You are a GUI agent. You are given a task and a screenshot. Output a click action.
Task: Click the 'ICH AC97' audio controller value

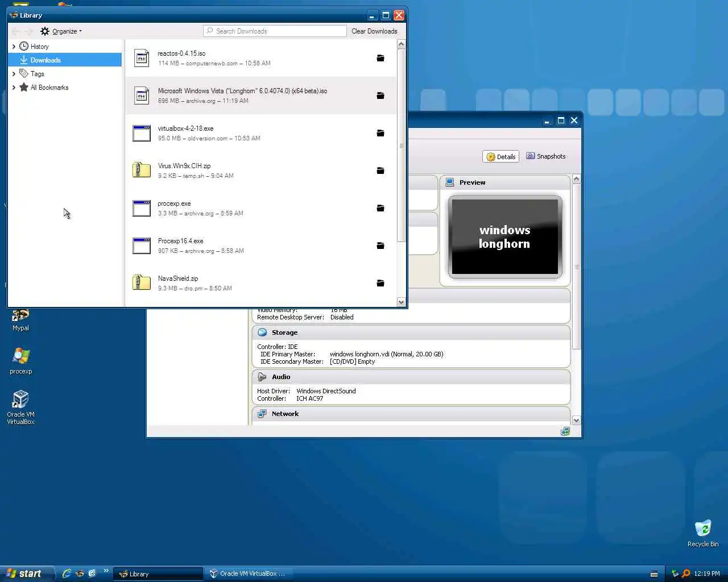pyautogui.click(x=309, y=398)
